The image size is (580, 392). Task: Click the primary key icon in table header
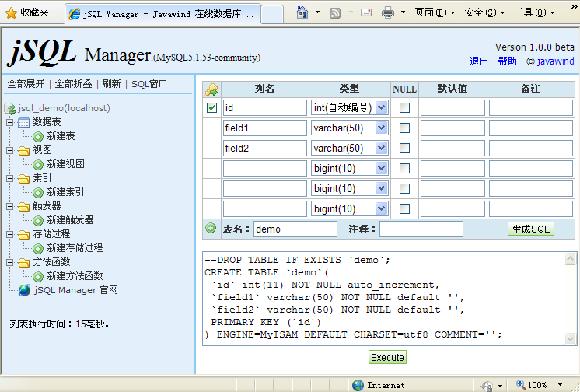[x=211, y=89]
